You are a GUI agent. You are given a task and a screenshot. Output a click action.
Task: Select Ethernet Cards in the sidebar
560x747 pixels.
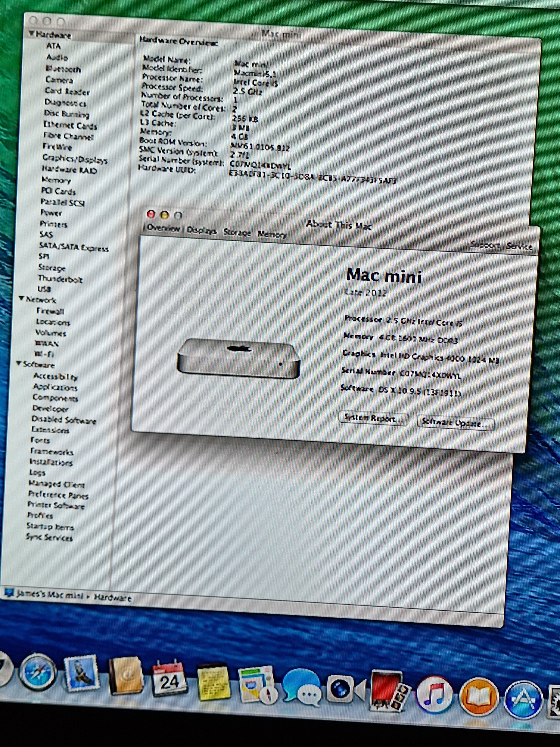point(70,125)
